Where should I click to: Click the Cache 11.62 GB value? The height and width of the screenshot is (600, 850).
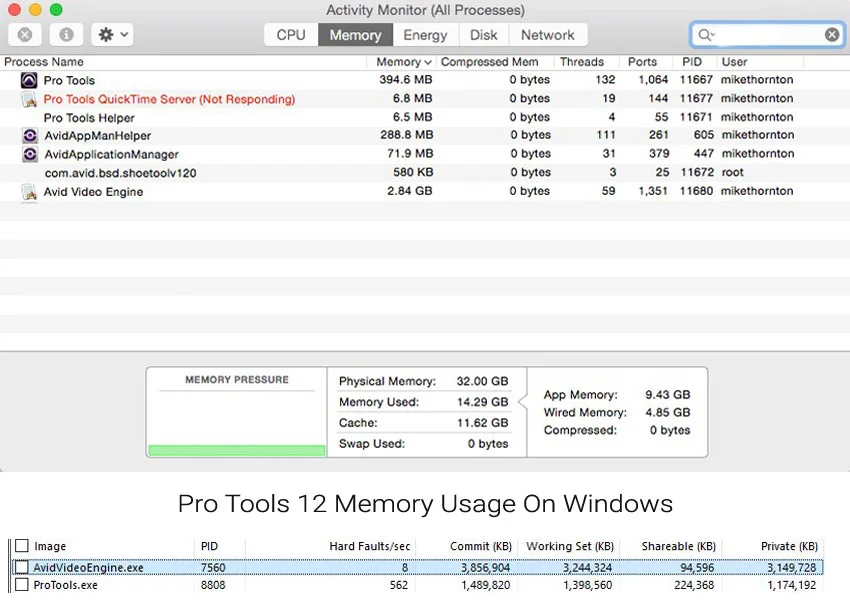tap(482, 423)
